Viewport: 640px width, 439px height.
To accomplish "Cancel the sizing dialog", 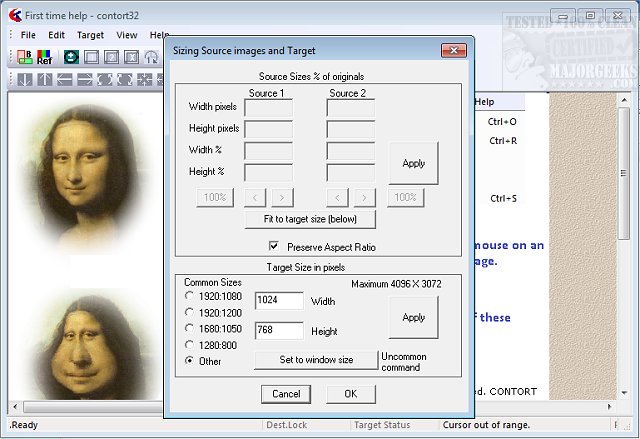I will (x=286, y=394).
